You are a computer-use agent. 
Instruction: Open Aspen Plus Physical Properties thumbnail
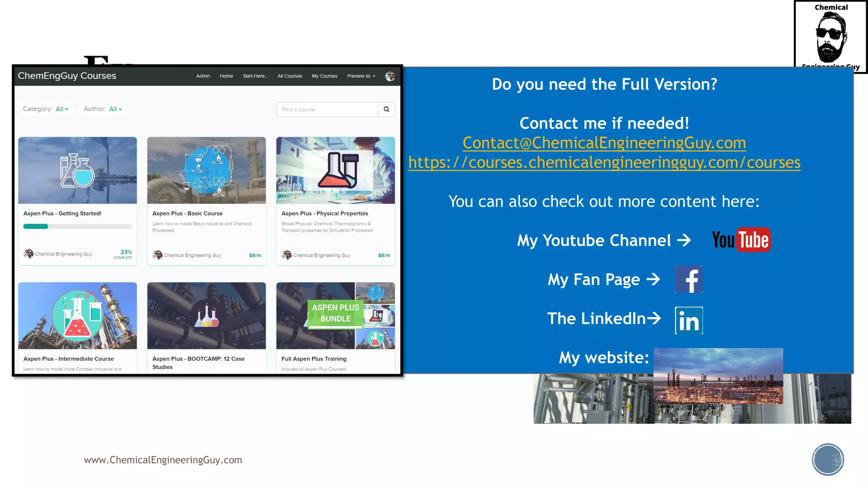pos(335,170)
